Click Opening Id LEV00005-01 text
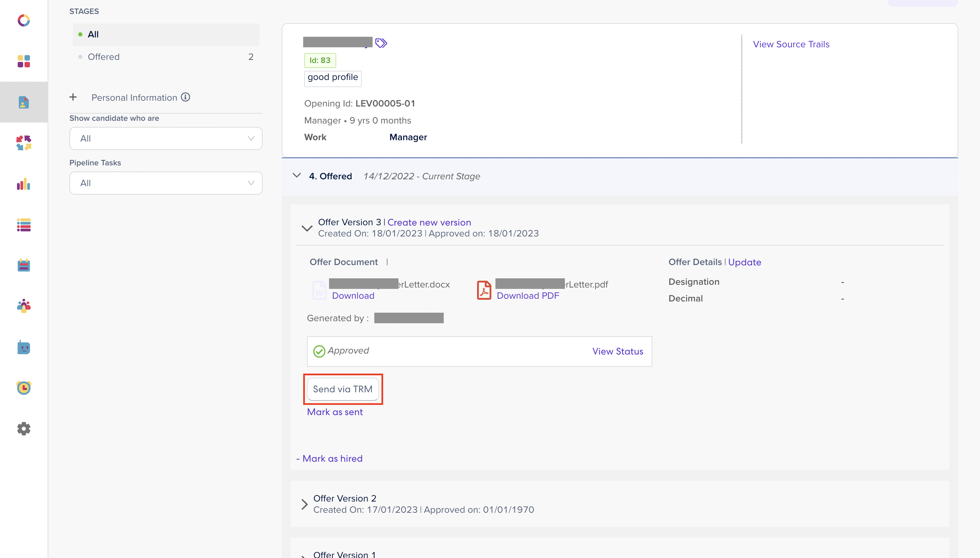The image size is (980, 558). pos(359,103)
